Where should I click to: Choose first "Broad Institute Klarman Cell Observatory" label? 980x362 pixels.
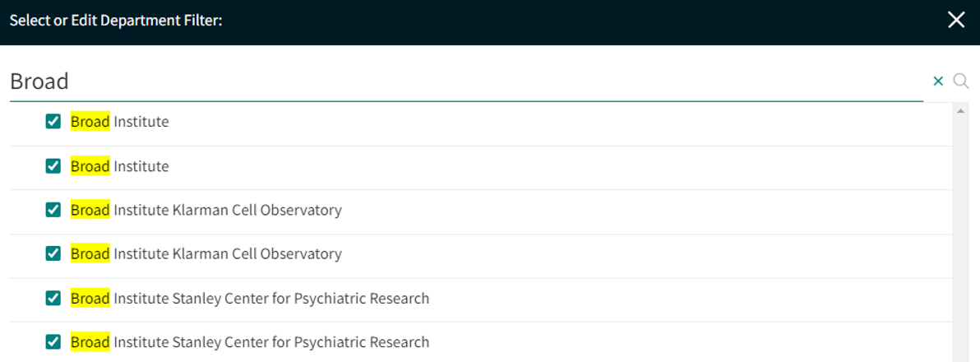206,210
